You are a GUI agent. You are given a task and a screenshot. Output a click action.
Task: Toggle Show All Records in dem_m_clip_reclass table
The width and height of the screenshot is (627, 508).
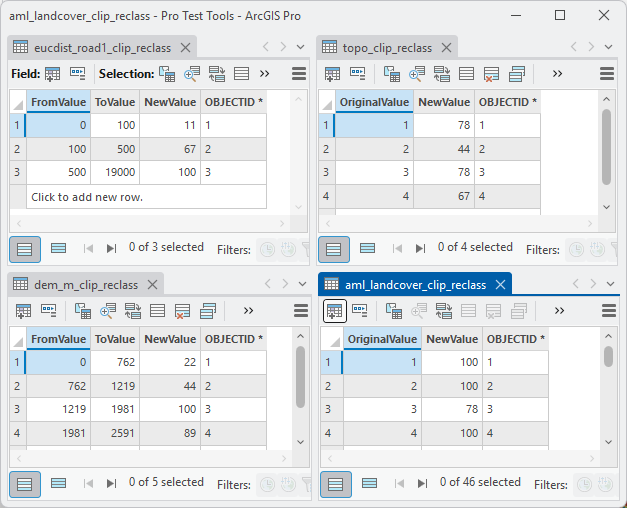pos(25,484)
